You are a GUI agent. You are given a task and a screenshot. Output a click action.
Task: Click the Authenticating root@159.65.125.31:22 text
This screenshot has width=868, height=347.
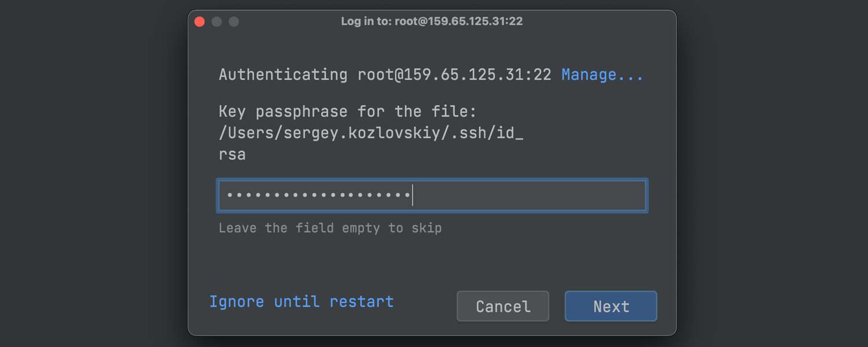coord(385,75)
